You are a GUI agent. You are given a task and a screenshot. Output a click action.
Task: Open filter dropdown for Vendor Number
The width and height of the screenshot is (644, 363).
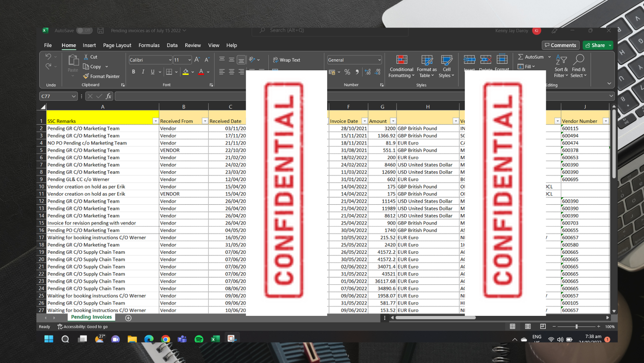point(606,121)
